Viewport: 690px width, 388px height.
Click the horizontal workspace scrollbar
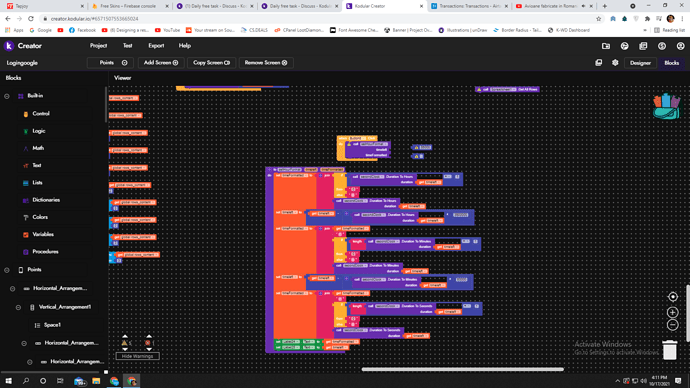tap(462, 369)
